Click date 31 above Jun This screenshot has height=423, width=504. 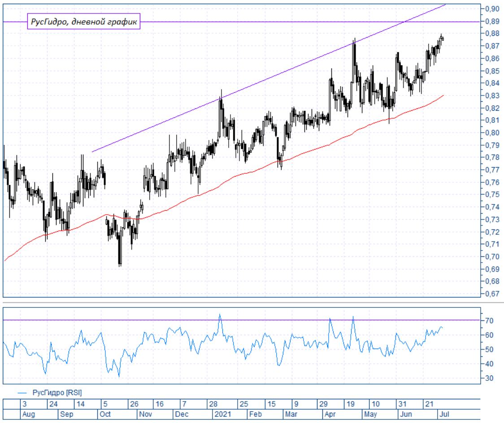(x=402, y=404)
